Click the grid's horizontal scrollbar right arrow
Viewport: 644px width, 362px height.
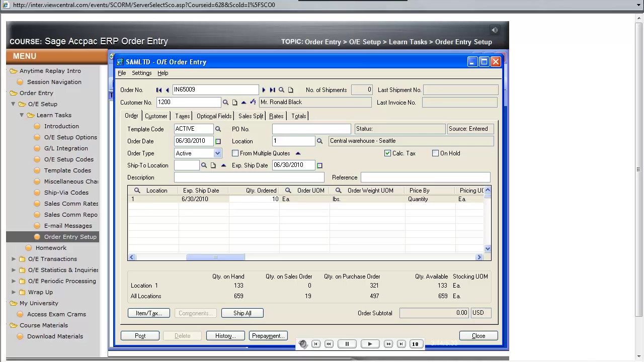coord(479,257)
